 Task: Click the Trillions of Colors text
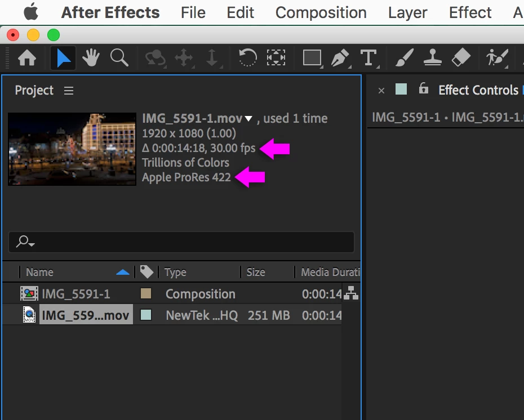point(186,163)
